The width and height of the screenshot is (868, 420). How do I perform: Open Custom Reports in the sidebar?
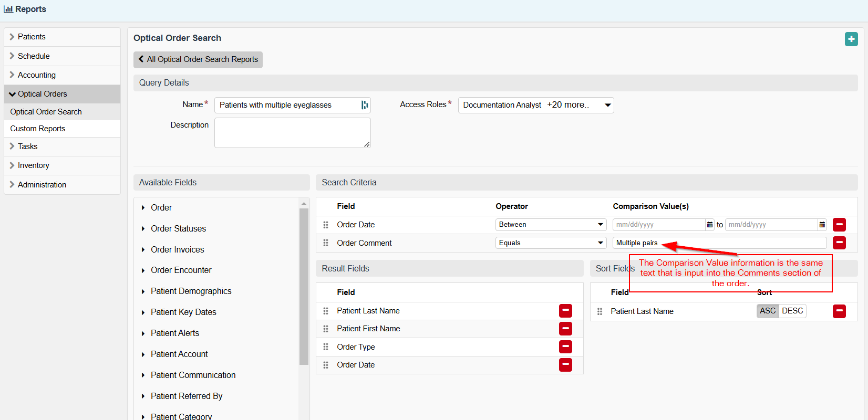point(38,129)
